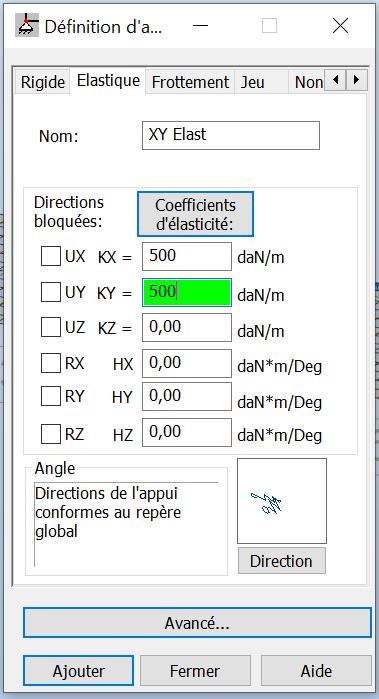Click Ajouter to add the support
The width and height of the screenshot is (379, 699).
coord(78,670)
